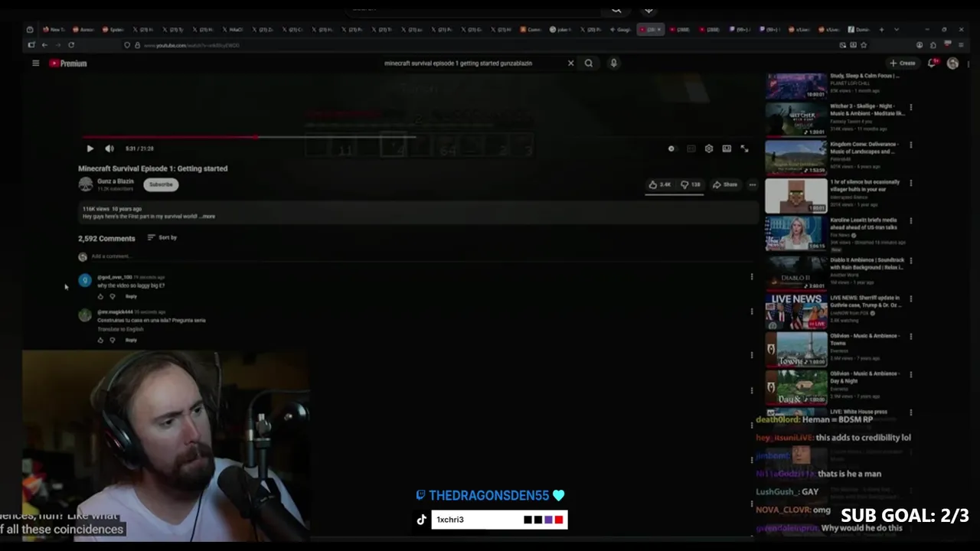This screenshot has height=551, width=980.
Task: Start voice search with microphone
Action: (613, 64)
